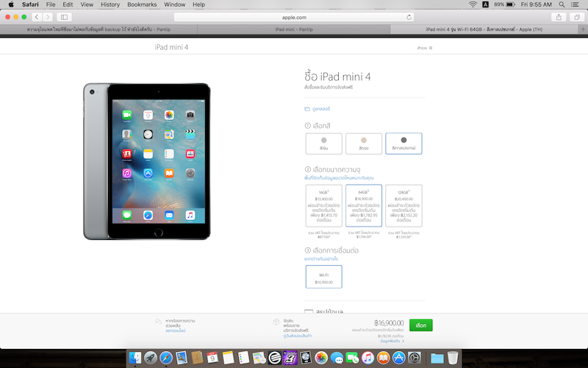Select the gold color option สีทอง
This screenshot has height=368, width=588.
coord(364,144)
